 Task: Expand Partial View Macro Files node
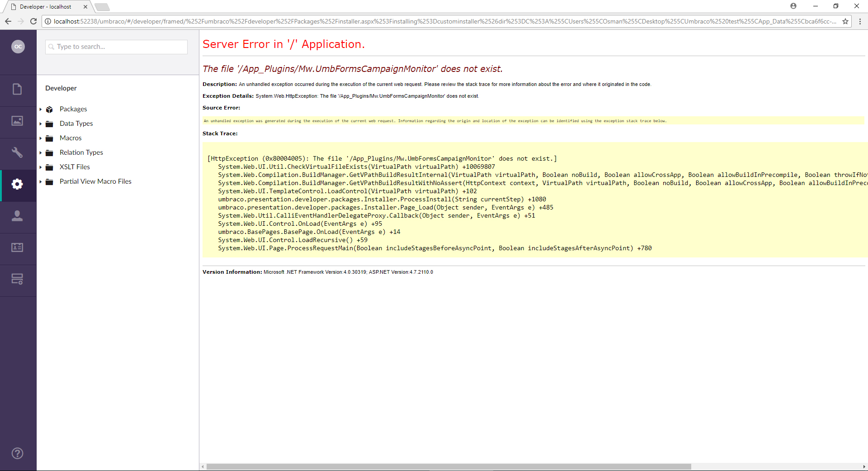tap(40, 182)
